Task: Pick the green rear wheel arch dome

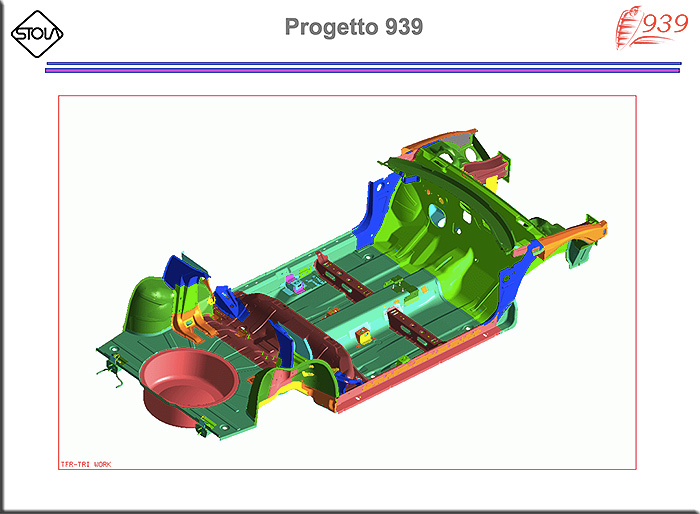Action: click(x=150, y=306)
